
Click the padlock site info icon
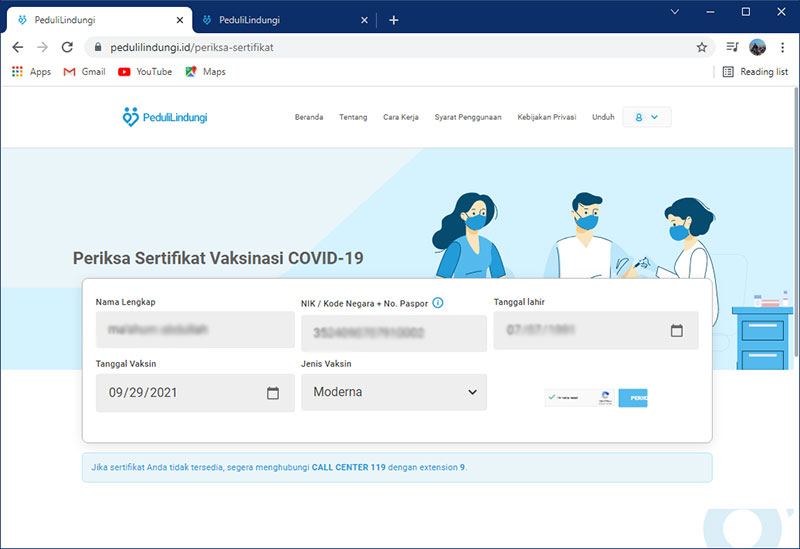[98, 47]
